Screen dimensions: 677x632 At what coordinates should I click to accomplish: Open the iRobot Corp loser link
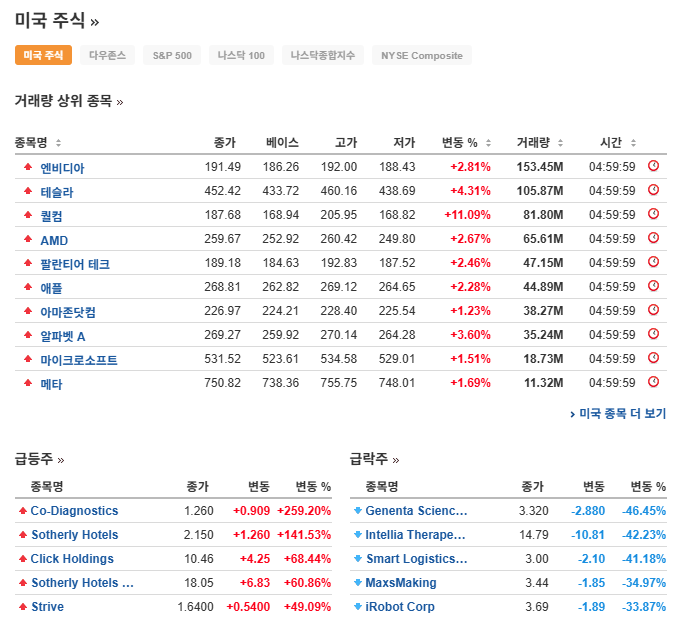point(400,607)
